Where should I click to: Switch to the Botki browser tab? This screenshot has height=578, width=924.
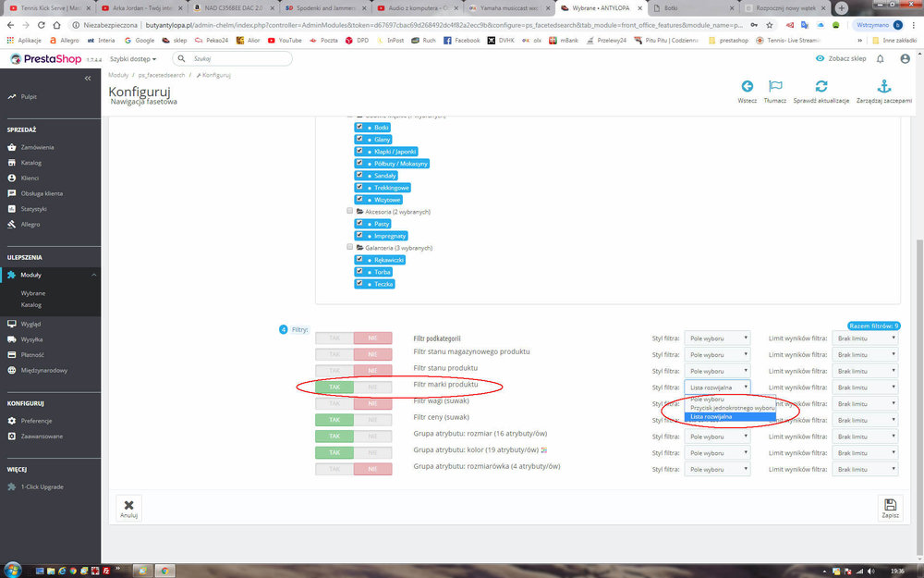[x=694, y=8]
